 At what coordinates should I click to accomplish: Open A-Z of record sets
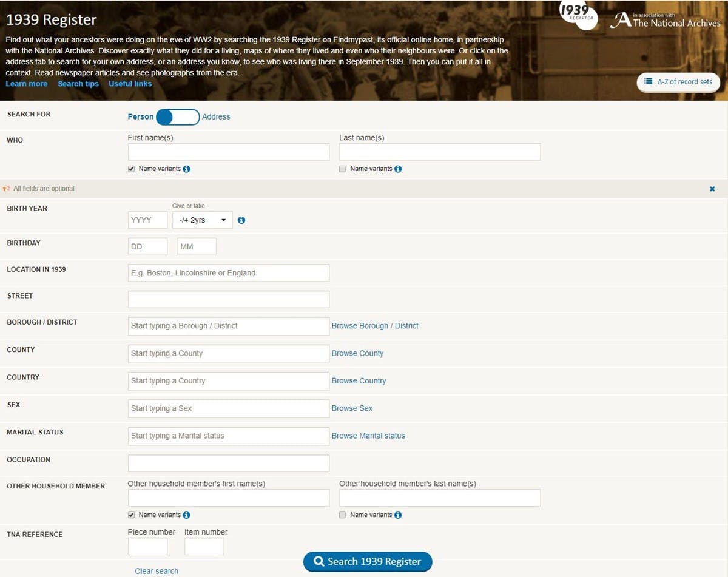[x=678, y=82]
